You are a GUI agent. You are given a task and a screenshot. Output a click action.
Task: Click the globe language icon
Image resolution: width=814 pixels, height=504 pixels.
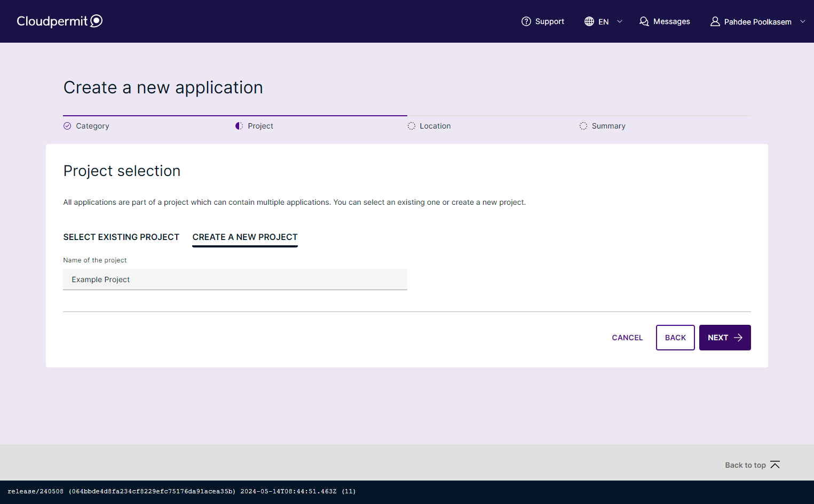pyautogui.click(x=589, y=21)
